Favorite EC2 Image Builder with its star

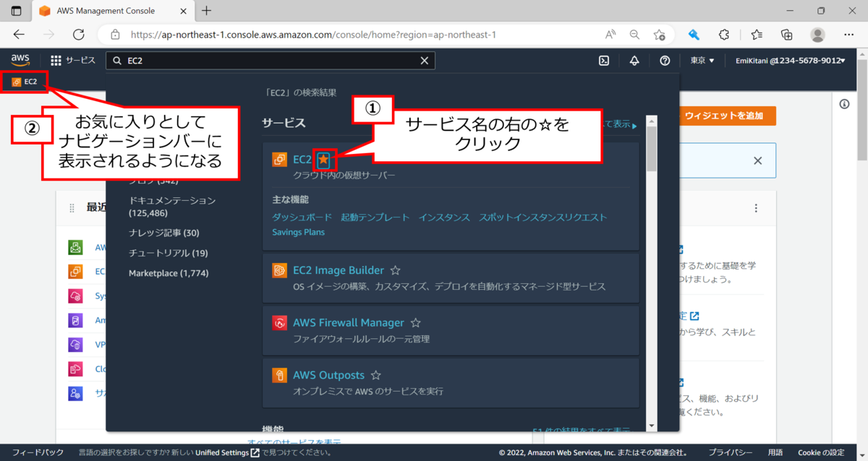click(395, 270)
